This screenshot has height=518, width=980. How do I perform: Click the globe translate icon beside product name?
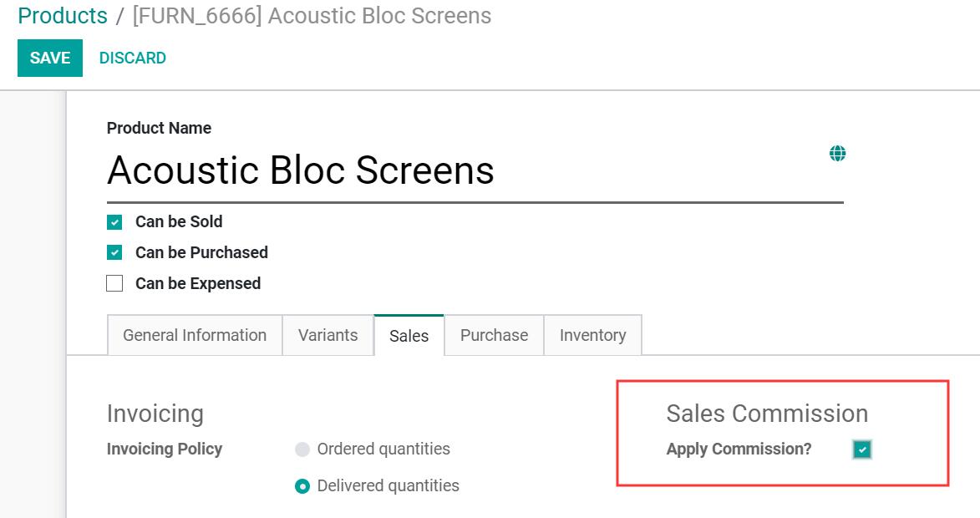click(837, 153)
